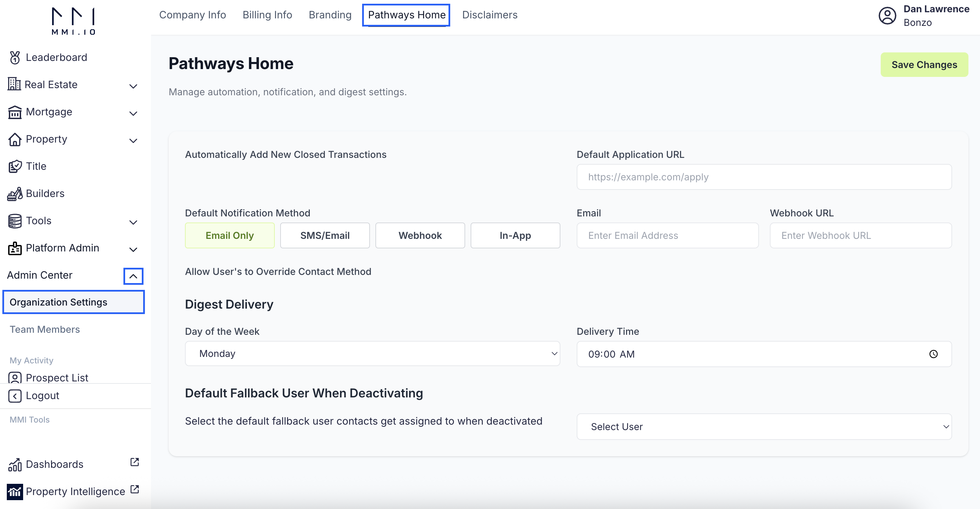
Task: Click the Default Application URL field
Action: 764,177
